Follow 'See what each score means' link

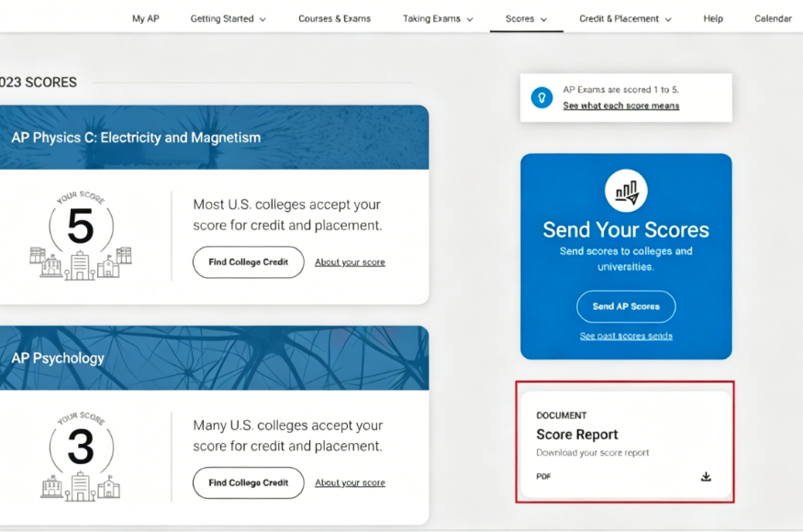pos(620,105)
